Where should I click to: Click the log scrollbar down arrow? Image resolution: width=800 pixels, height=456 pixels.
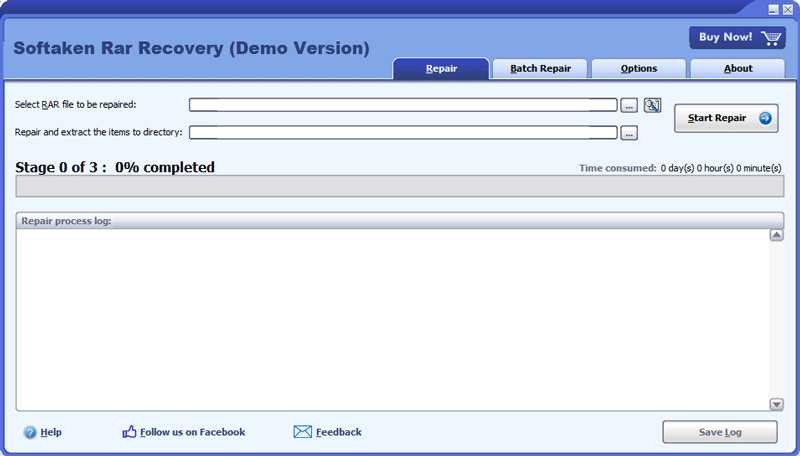776,404
